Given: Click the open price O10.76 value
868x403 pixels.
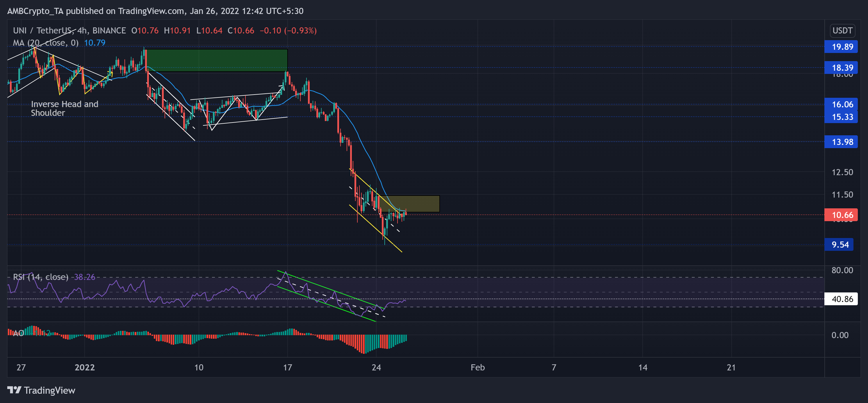Looking at the screenshot, I should click(145, 30).
